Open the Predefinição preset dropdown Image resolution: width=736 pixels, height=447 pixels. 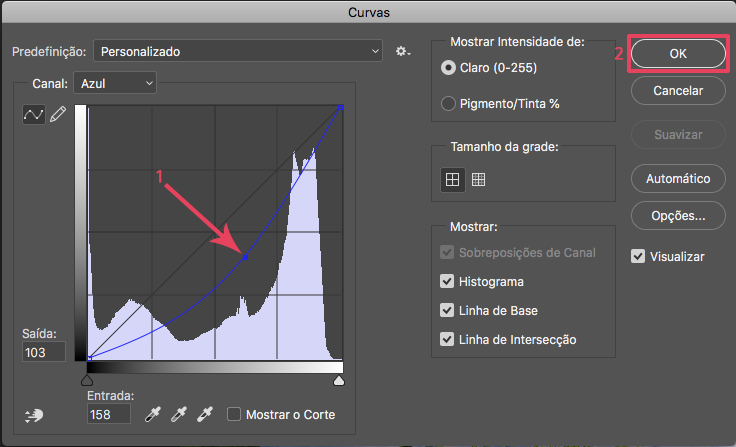point(238,51)
